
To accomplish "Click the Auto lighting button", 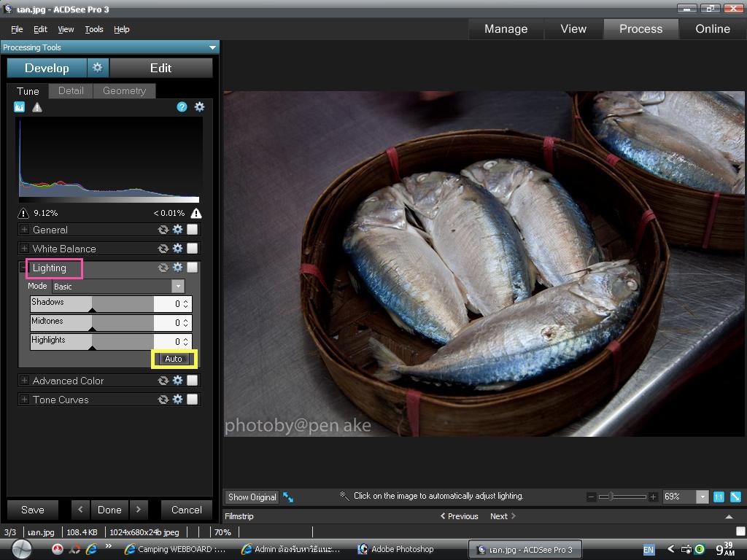I will pos(174,359).
